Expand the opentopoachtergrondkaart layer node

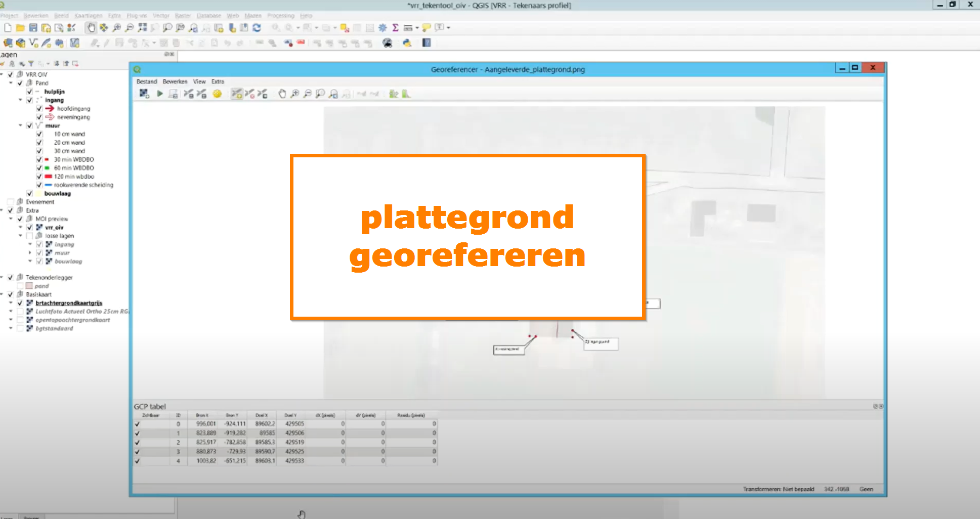(x=11, y=320)
